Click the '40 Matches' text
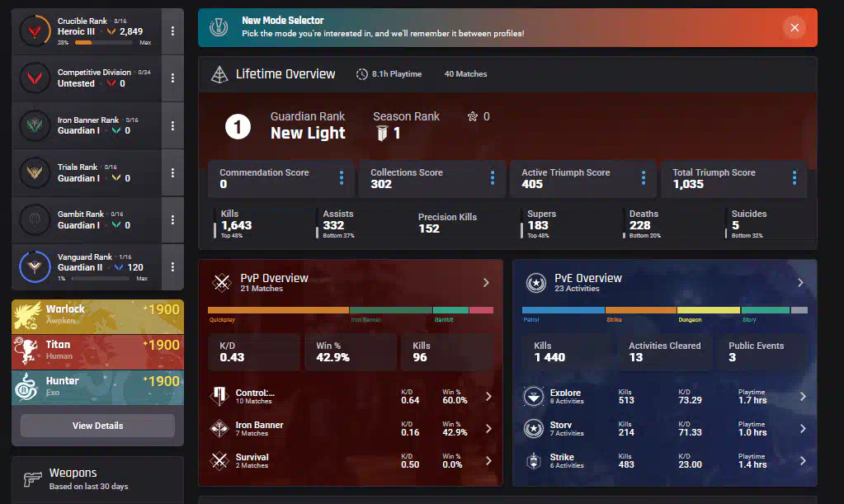This screenshot has height=504, width=844. pyautogui.click(x=465, y=74)
